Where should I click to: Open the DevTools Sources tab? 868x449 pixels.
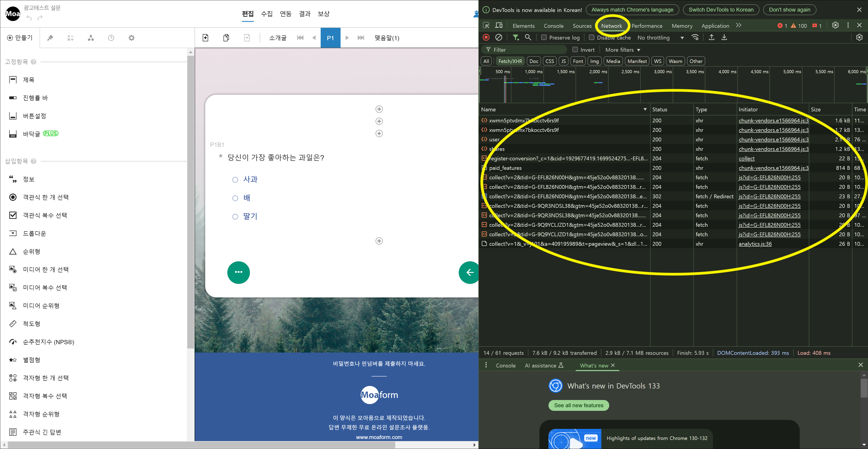(x=582, y=26)
